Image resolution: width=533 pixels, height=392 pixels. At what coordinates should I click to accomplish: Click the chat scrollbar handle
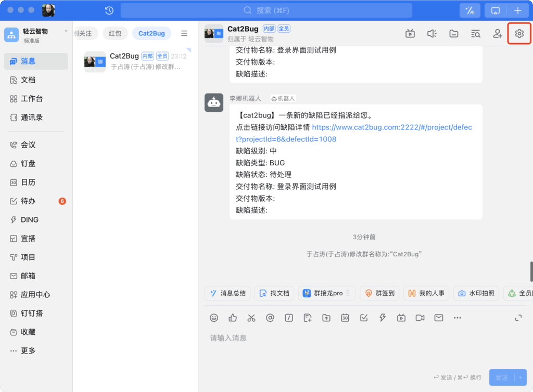[531, 271]
